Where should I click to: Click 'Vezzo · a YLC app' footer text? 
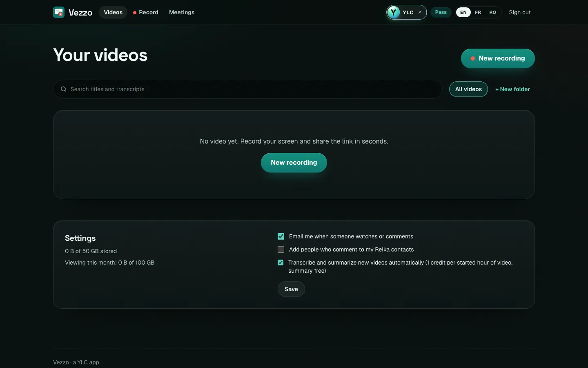click(x=76, y=362)
